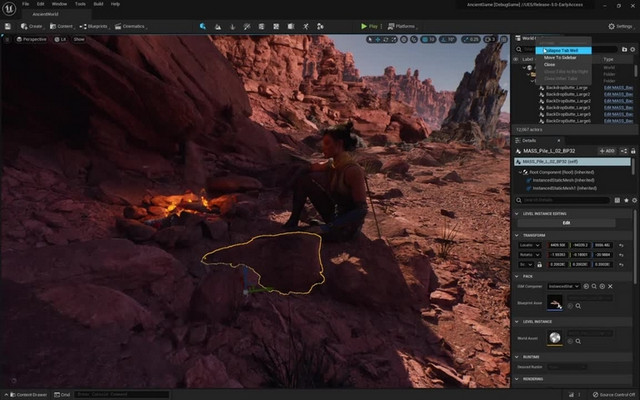The width and height of the screenshot is (640, 400).
Task: Toggle favorites star filter in Details
Action: click(x=626, y=200)
